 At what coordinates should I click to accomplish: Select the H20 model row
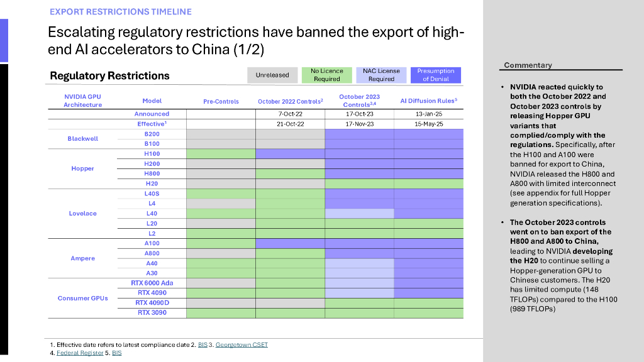coord(152,184)
